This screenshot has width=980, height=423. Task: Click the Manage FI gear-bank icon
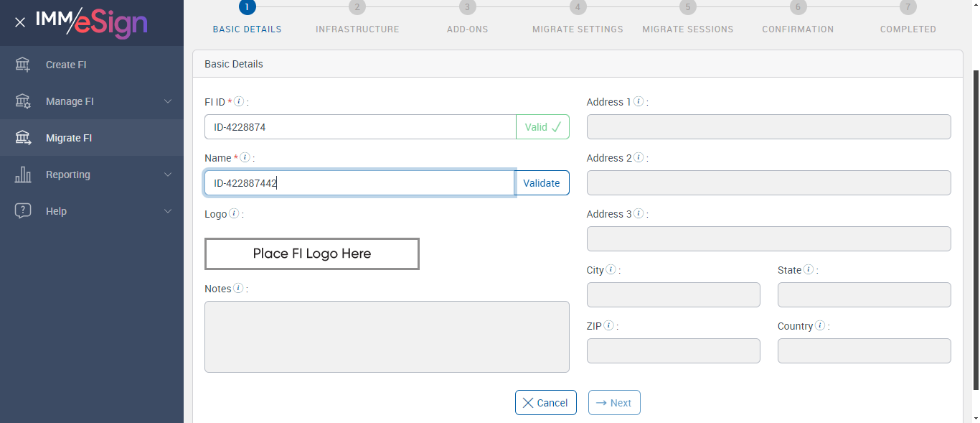23,101
